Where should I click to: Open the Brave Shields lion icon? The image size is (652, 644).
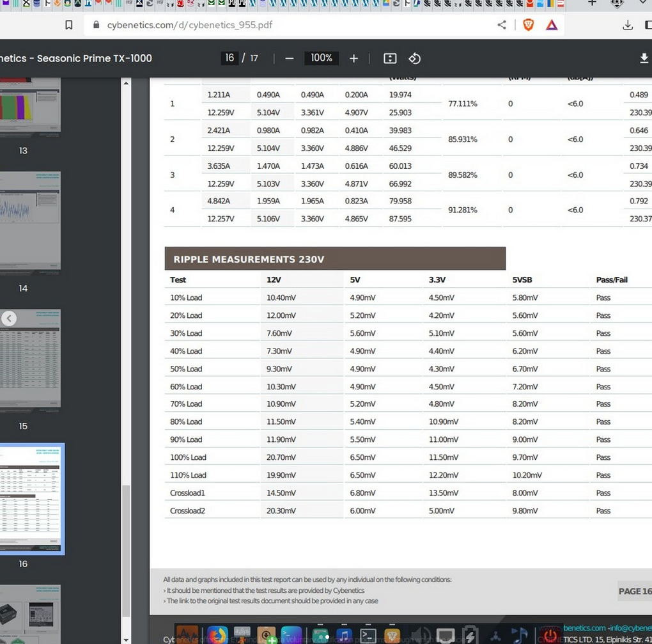(x=528, y=25)
